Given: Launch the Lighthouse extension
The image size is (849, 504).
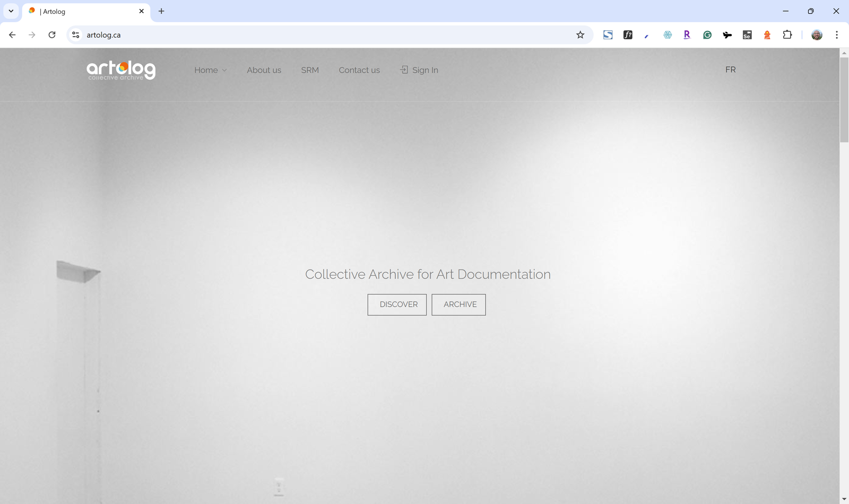Looking at the screenshot, I should (x=767, y=35).
